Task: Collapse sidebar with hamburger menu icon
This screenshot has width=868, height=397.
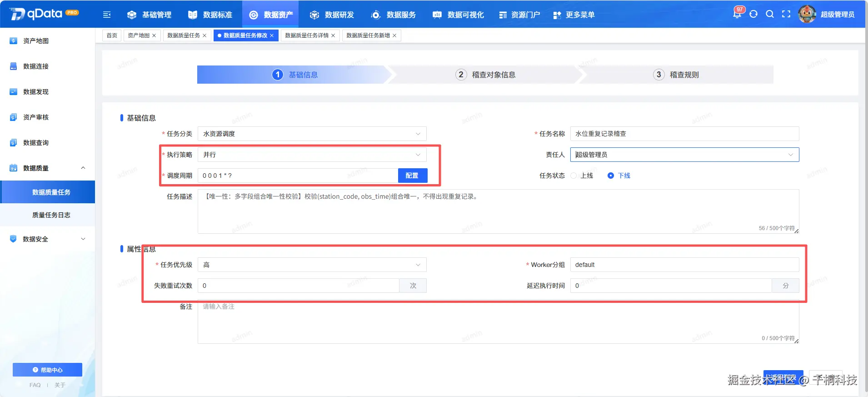Action: click(107, 15)
